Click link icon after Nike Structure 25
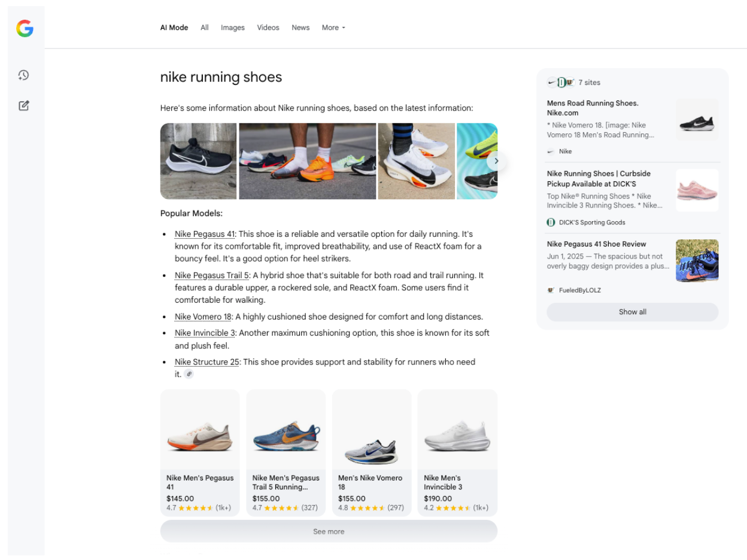The width and height of the screenshot is (747, 560). (x=189, y=374)
